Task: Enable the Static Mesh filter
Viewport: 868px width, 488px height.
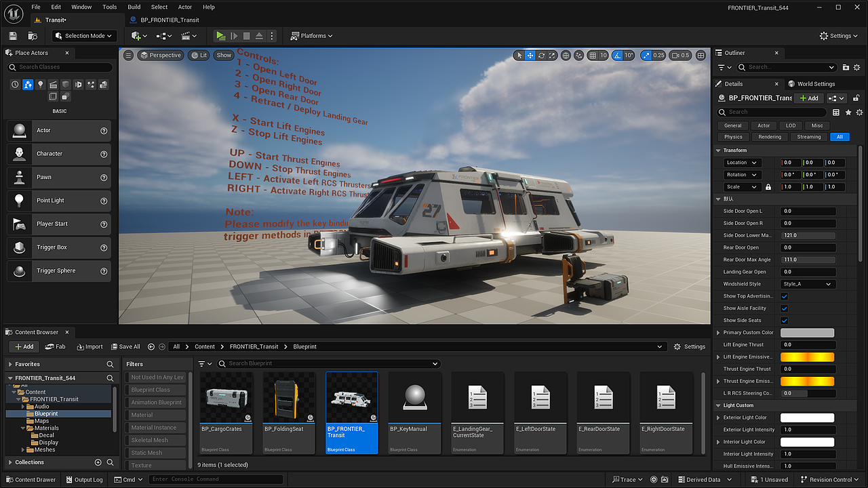Action: click(155, 453)
